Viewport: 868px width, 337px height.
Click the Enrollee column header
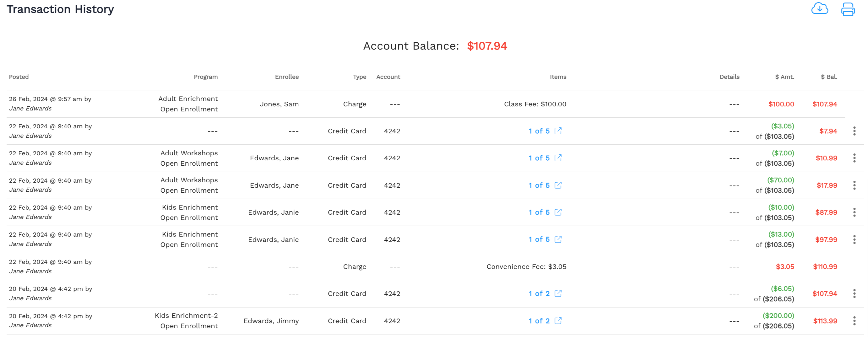287,77
